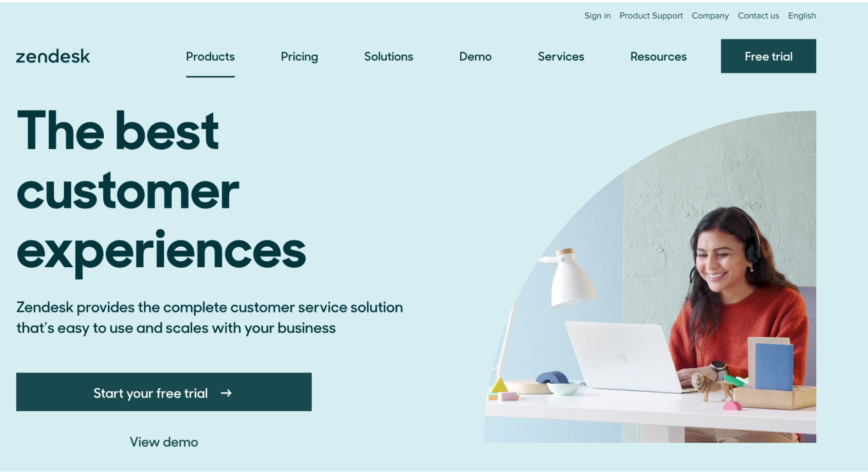Select the Products navigation tab
This screenshot has width=868, height=472.
tap(210, 56)
